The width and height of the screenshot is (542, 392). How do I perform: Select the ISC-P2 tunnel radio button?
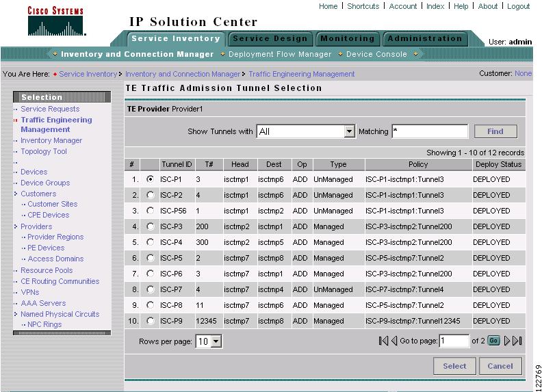point(150,195)
